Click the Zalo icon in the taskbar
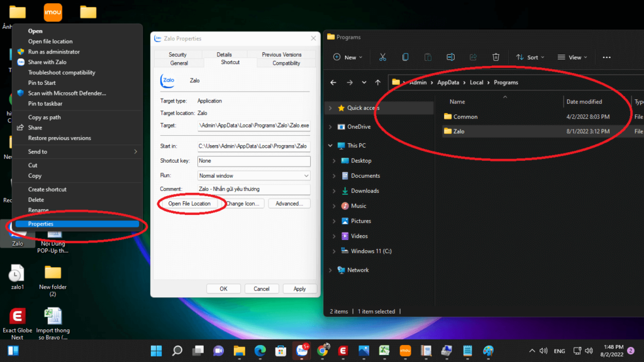644x362 pixels. 302,351
